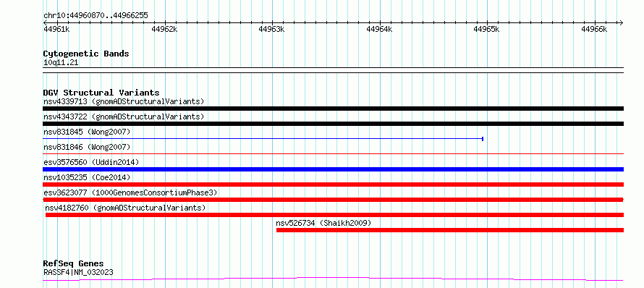Select the Cytogenetic Bands track title
Screen dimensions: 644x288
coord(86,54)
